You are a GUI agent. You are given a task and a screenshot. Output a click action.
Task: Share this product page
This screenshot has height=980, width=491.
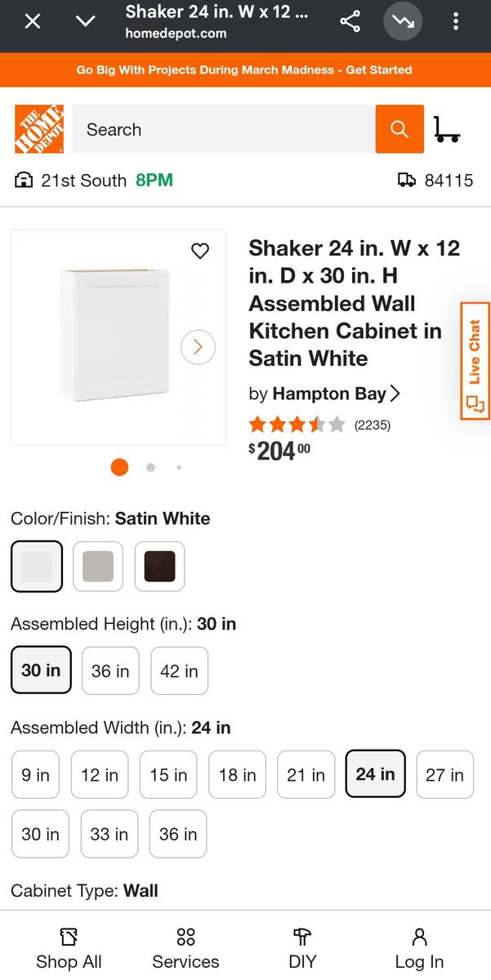[350, 21]
